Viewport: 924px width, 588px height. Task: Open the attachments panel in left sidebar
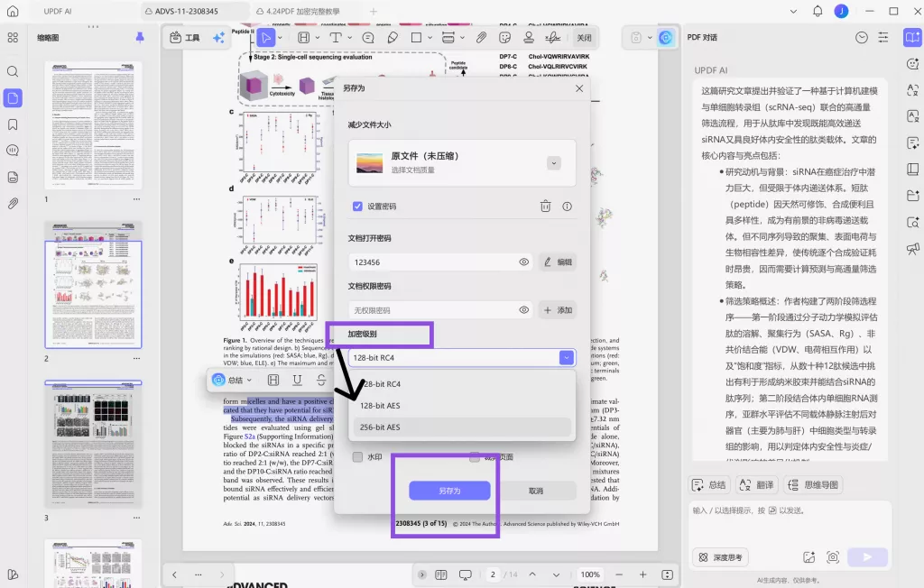coord(13,204)
